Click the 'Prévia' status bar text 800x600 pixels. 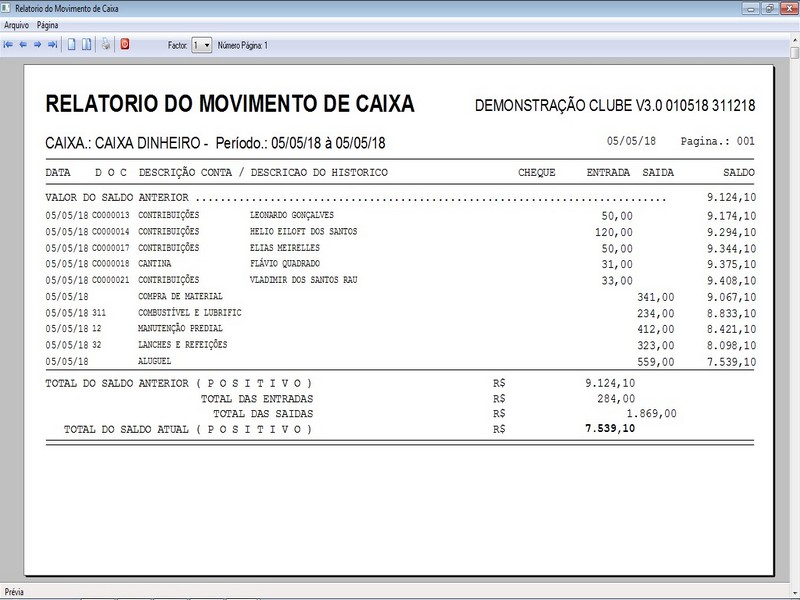point(14,592)
